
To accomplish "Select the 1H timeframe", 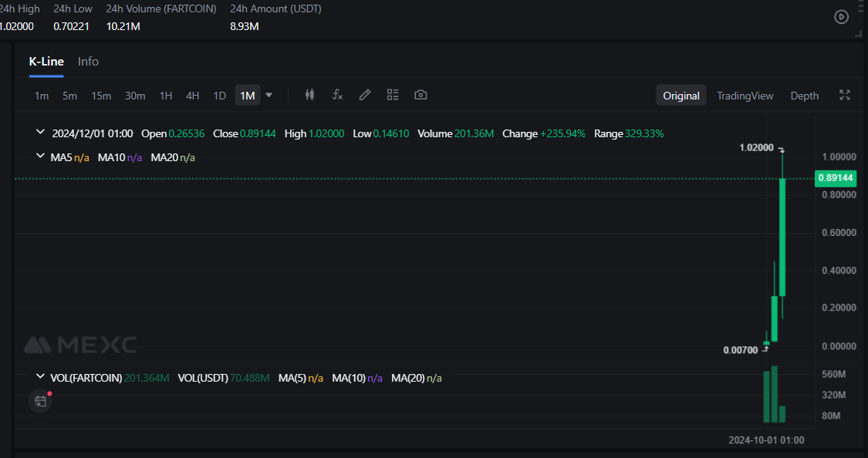I will pos(166,96).
